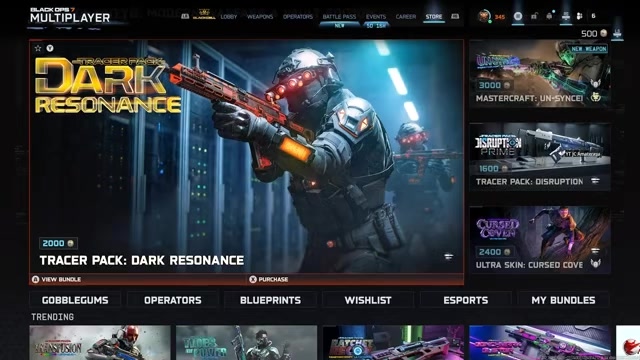The image size is (640, 360).
Task: Open the Transfusion trending bundle thumbnail
Action: (x=100, y=342)
